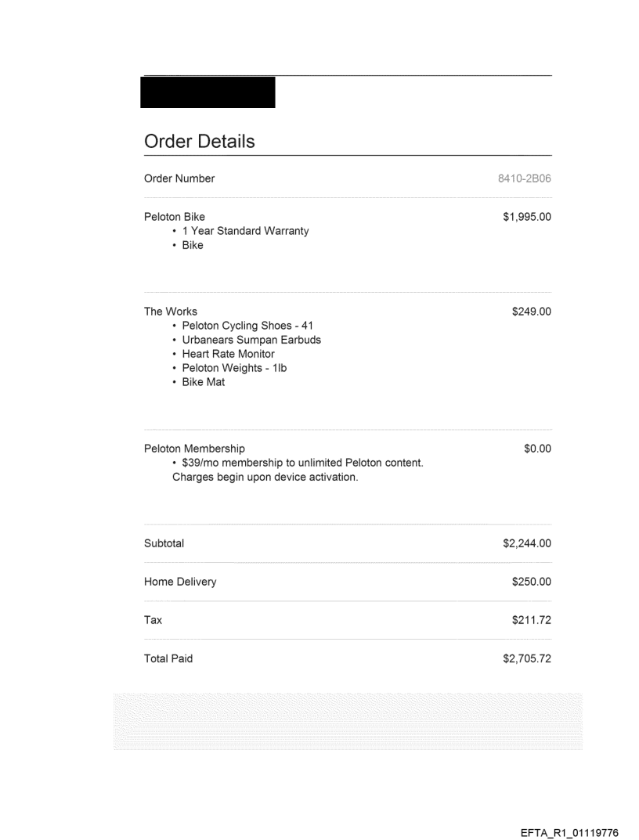
Task: Click the Subtotal amount $2,244.00
Action: click(526, 543)
